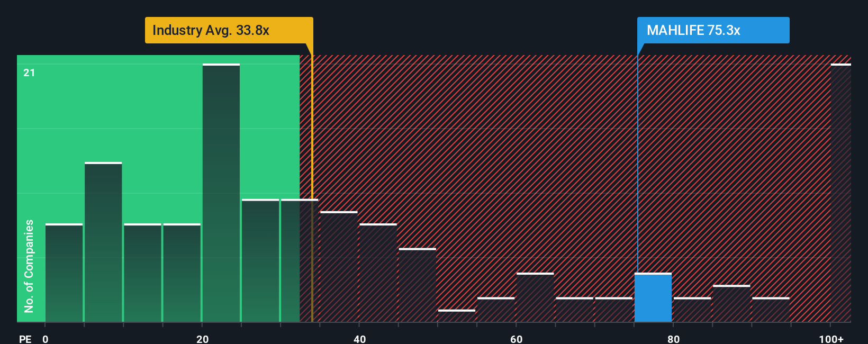Select the 100+ PE bar
Screen dimensions: 868x344
click(841, 193)
